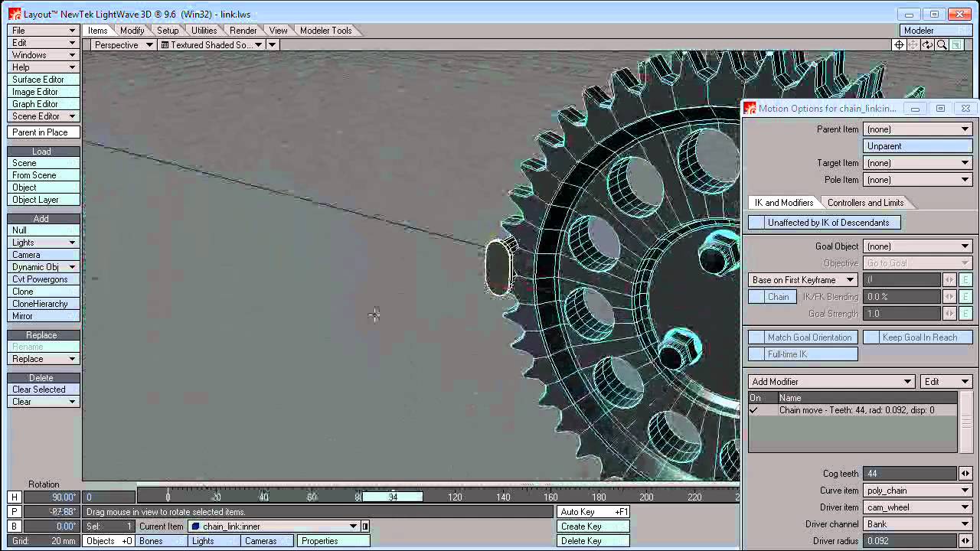This screenshot has height=551, width=980.
Task: Switch to the Setup tab
Action: [167, 31]
